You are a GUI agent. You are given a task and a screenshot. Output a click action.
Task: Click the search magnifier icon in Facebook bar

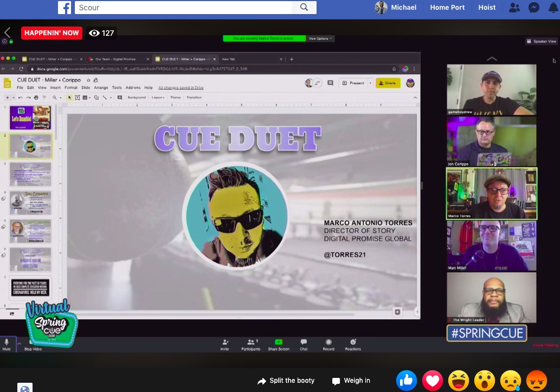tap(304, 7)
